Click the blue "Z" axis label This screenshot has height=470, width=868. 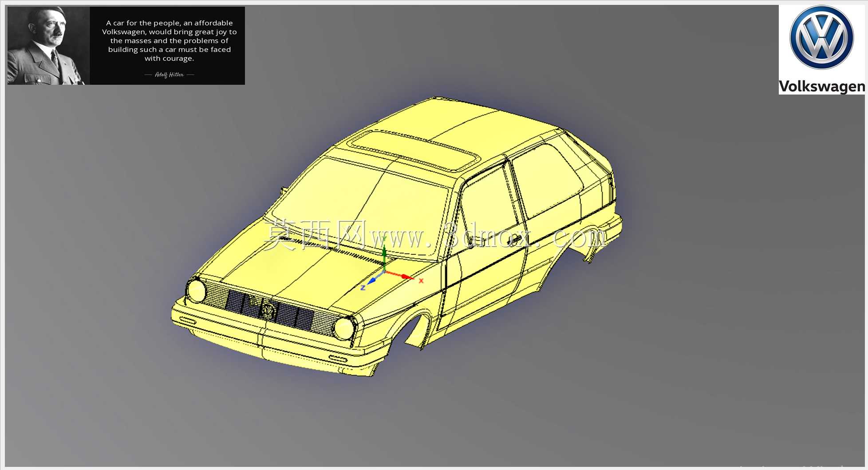click(363, 288)
